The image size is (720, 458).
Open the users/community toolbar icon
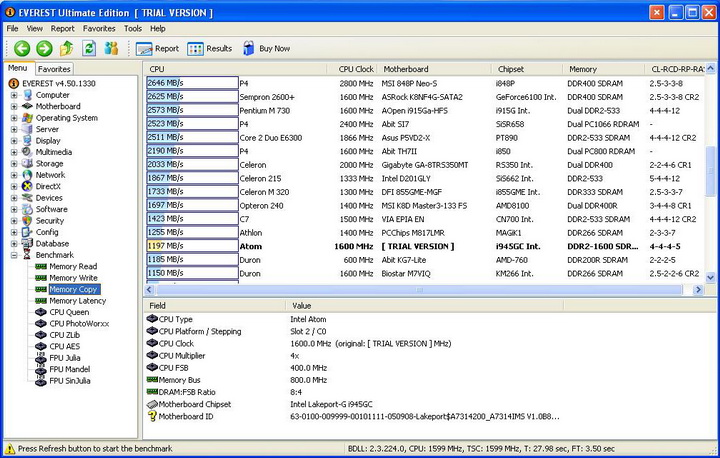pos(111,48)
